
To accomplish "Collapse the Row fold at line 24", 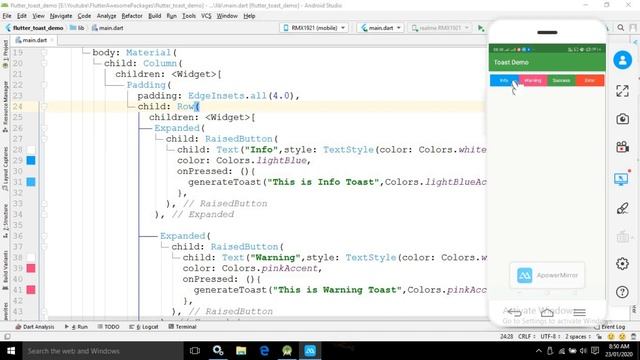I will pos(44,107).
